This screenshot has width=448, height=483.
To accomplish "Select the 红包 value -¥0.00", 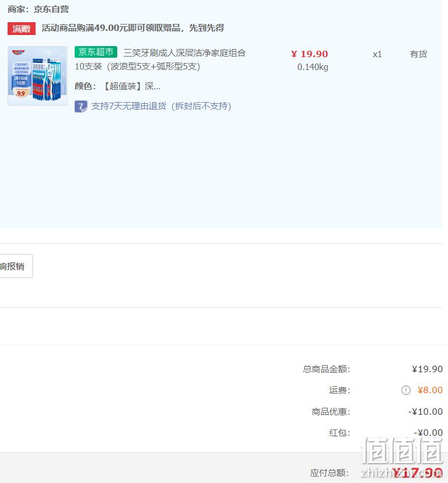I will (428, 432).
